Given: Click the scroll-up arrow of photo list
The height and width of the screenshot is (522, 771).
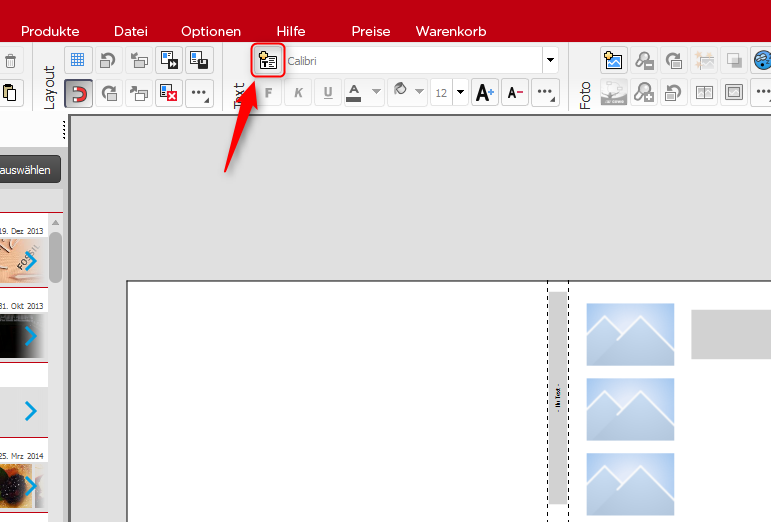Looking at the screenshot, I should pos(56,223).
